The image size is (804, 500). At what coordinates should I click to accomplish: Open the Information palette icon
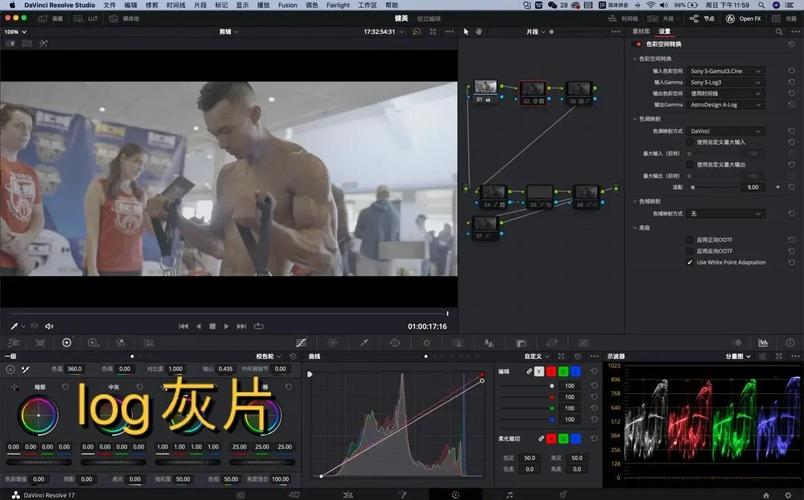tap(790, 343)
